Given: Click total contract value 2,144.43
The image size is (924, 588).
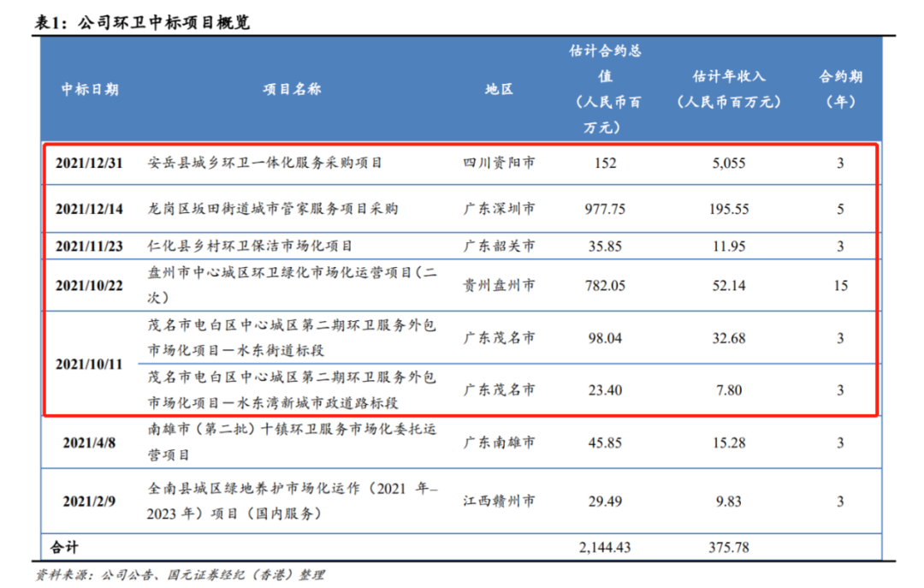Looking at the screenshot, I should [x=605, y=548].
